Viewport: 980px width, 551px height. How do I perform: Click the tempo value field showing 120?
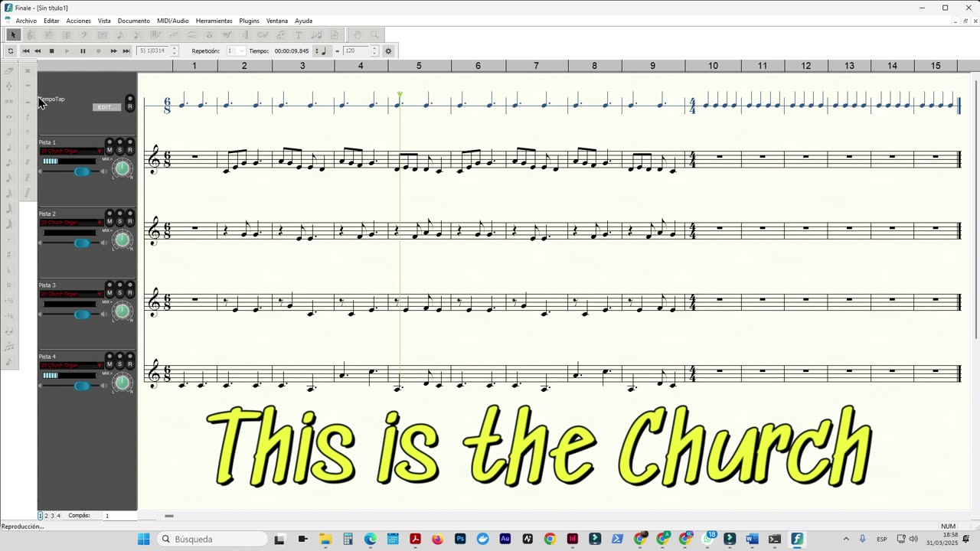tap(356, 51)
